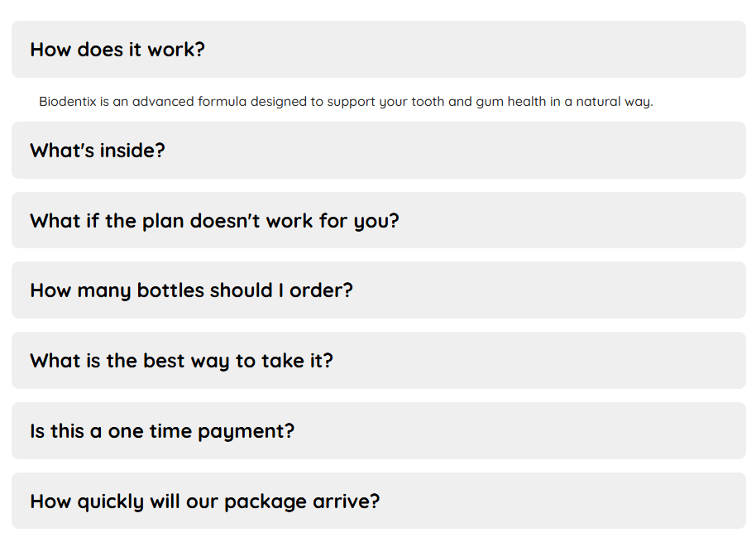Image resolution: width=756 pixels, height=547 pixels.
Task: Click the 'How does it work?' heading text
Action: [x=117, y=50]
